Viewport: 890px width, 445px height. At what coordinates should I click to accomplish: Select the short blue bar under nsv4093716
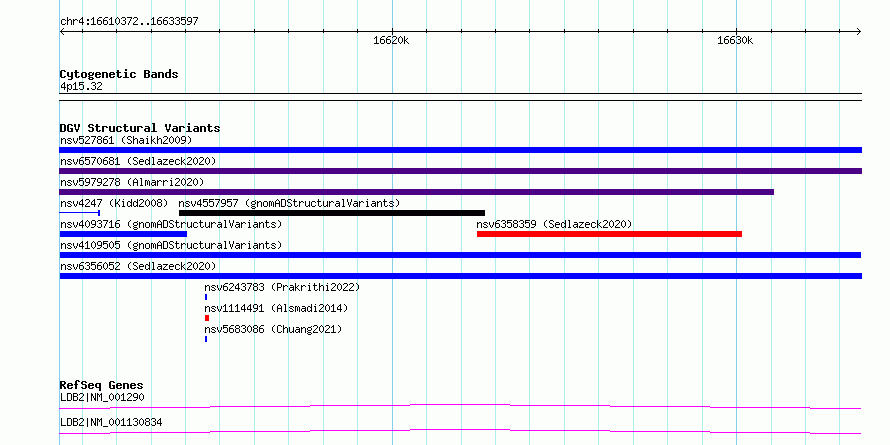[x=123, y=234]
